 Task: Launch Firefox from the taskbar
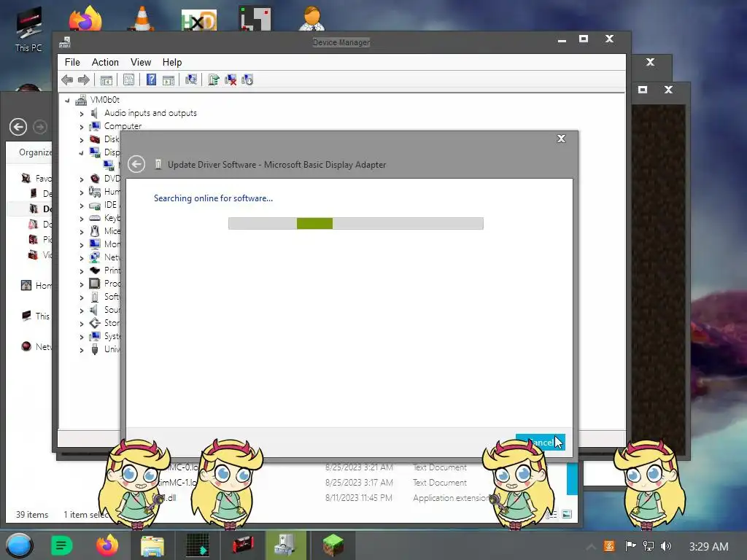pos(107,545)
